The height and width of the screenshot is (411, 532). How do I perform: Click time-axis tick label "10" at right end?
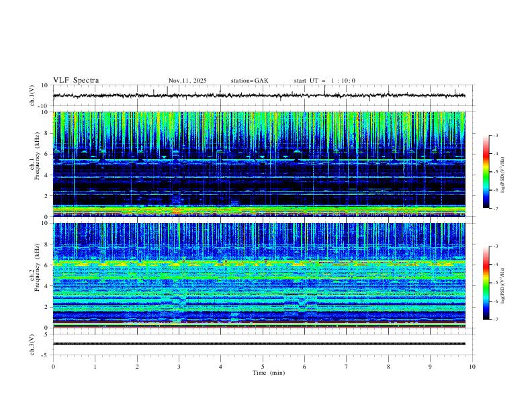472,367
